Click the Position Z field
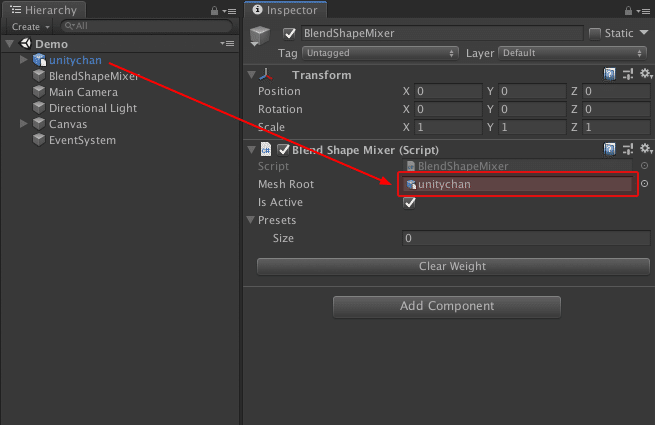 [x=617, y=91]
